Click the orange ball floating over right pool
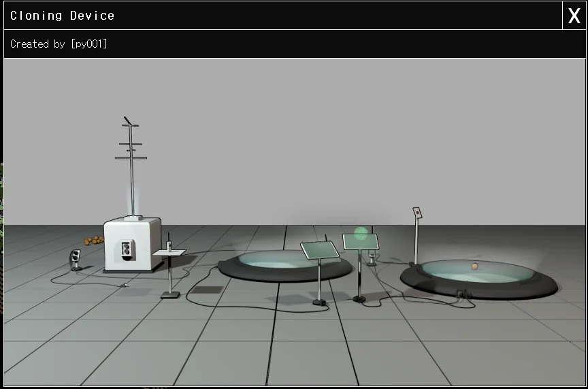Viewport: 588px width, 389px height. [474, 266]
